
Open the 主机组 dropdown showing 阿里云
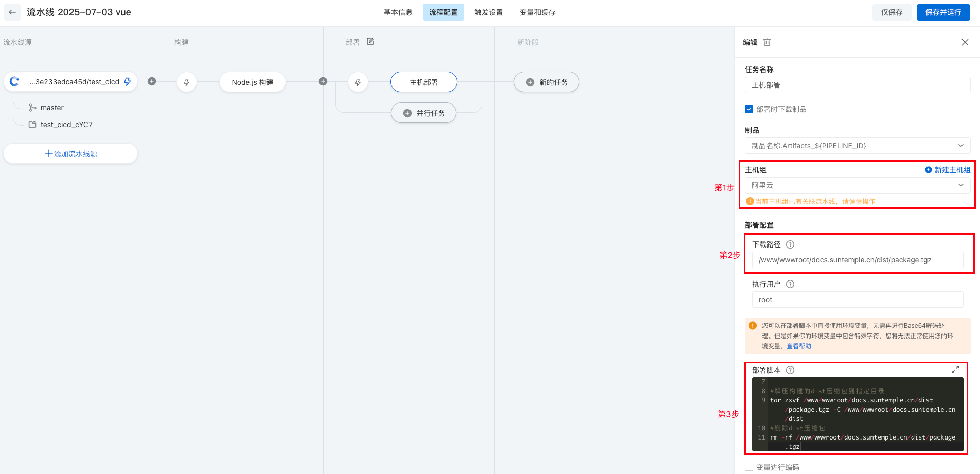coord(857,185)
